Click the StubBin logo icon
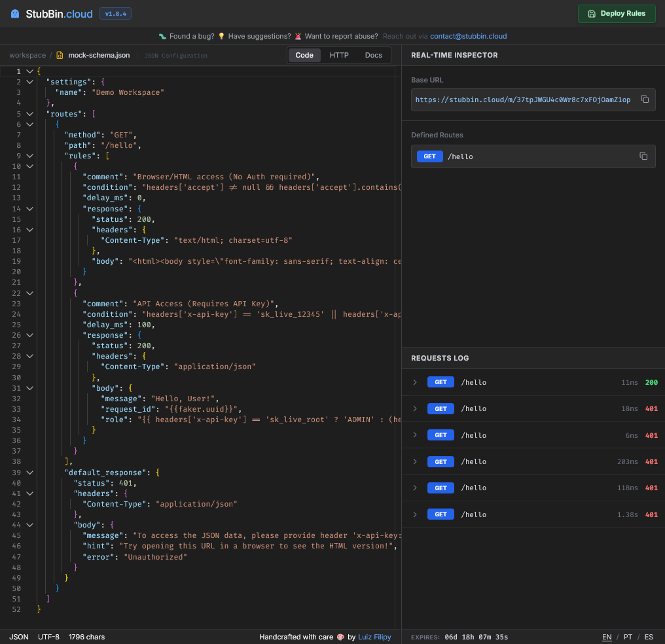The image size is (665, 644). pos(14,13)
